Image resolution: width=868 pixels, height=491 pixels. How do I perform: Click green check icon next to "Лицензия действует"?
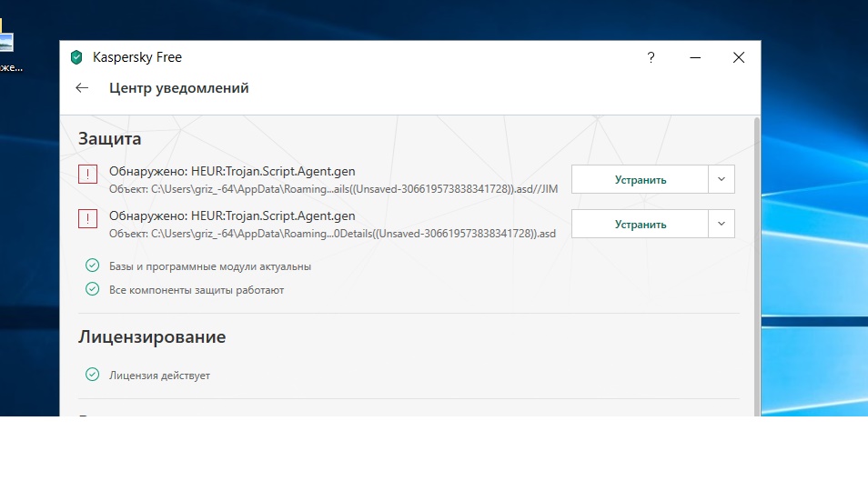click(x=93, y=375)
